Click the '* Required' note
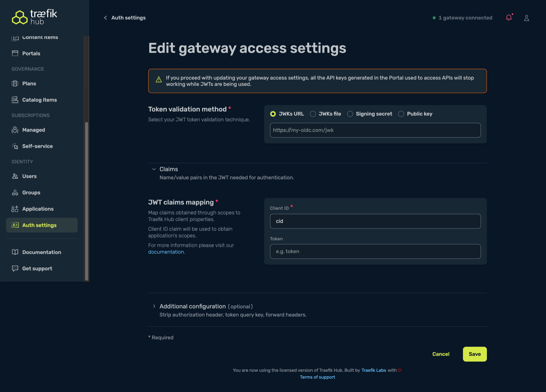This screenshot has height=392, width=546. click(161, 337)
